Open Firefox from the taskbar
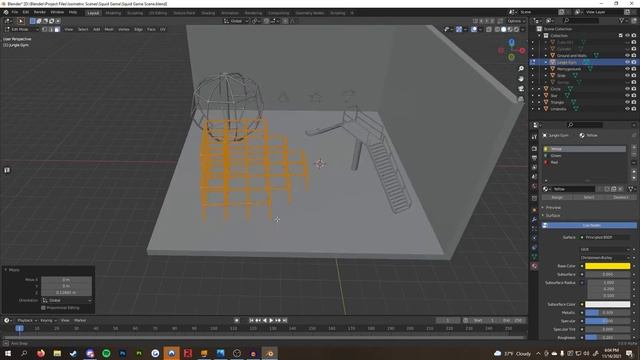640x360 pixels. pos(41,353)
